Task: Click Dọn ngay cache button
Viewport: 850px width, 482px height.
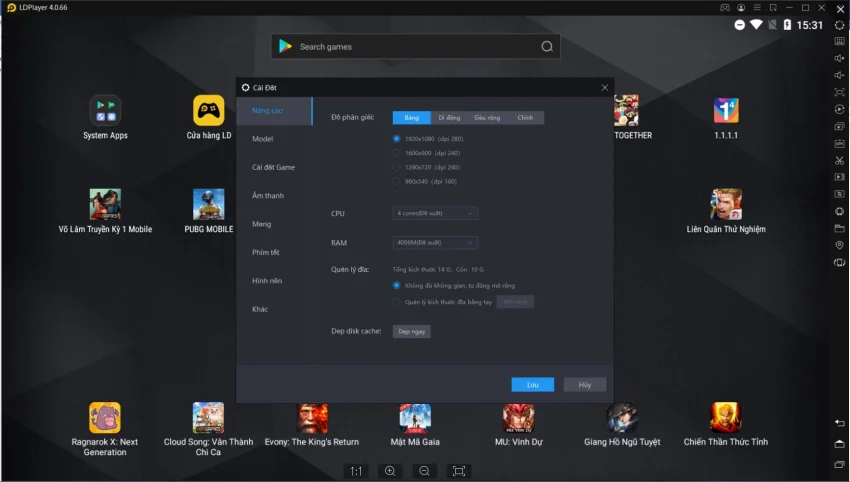Action: tap(411, 331)
